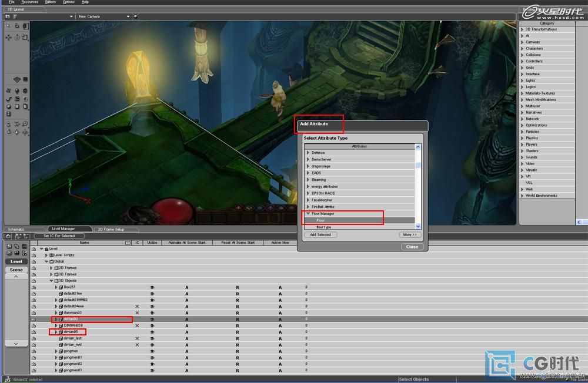Select the Floor attribute entry
The image size is (588, 383).
point(359,220)
